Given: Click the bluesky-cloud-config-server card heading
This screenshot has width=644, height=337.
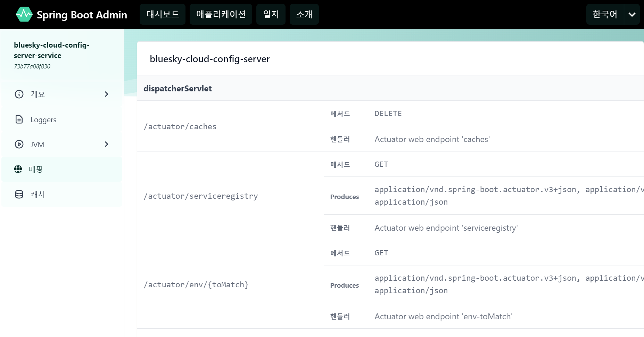Looking at the screenshot, I should tap(210, 59).
